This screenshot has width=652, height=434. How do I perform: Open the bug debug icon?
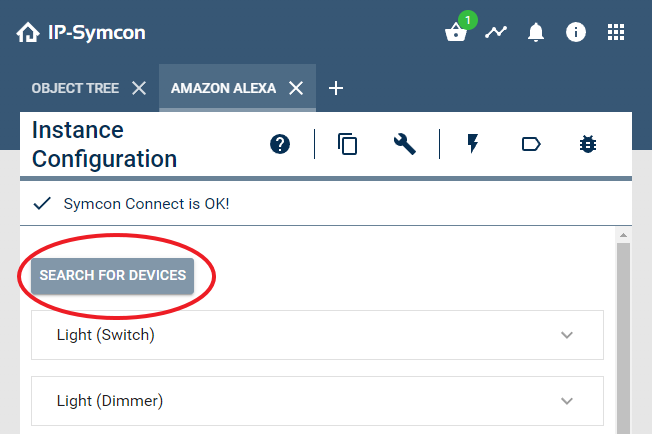pyautogui.click(x=588, y=144)
